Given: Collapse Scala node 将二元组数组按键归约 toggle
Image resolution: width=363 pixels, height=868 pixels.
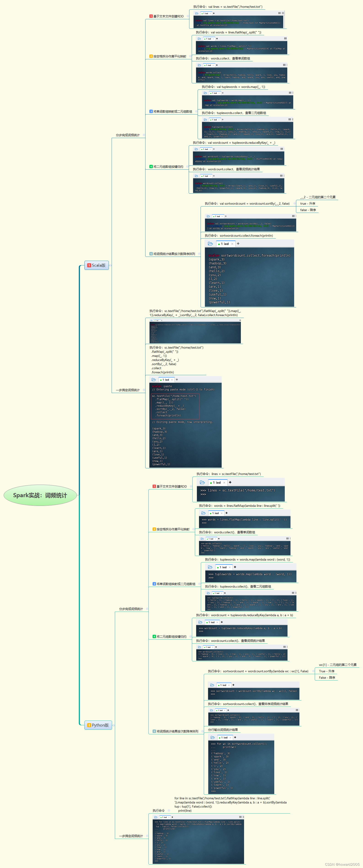Looking at the screenshot, I should tap(188, 167).
